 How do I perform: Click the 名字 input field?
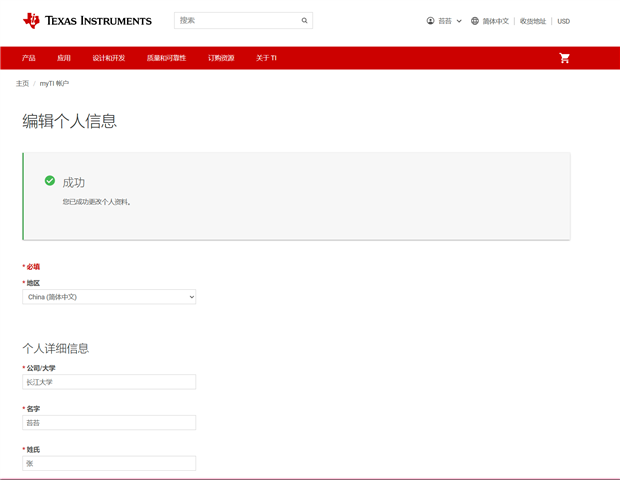(x=109, y=423)
